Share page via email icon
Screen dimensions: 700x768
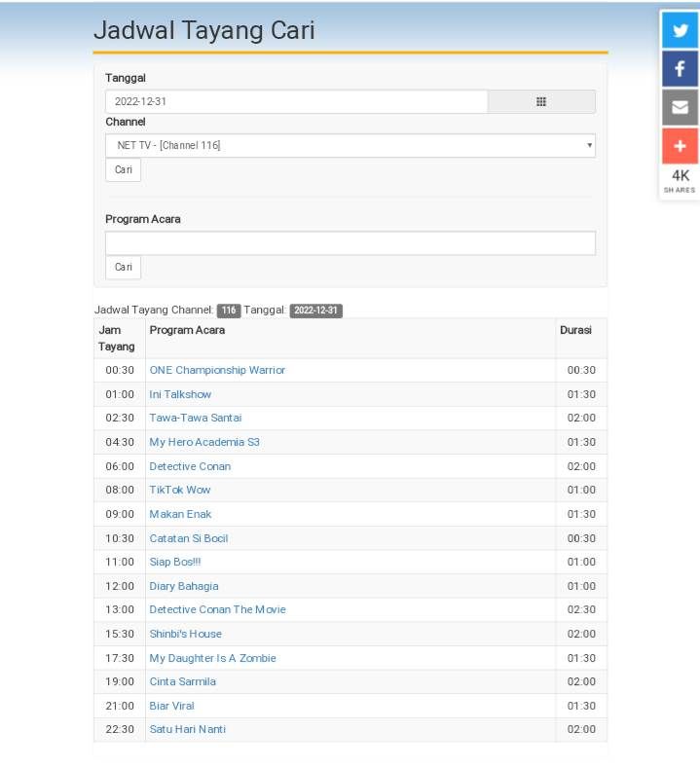tap(680, 107)
